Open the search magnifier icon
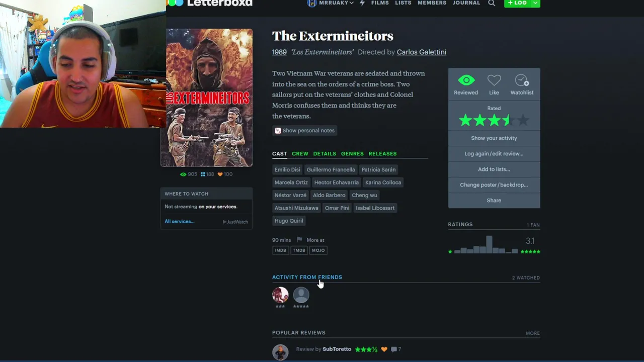Viewport: 644px width, 362px height. pos(492,3)
